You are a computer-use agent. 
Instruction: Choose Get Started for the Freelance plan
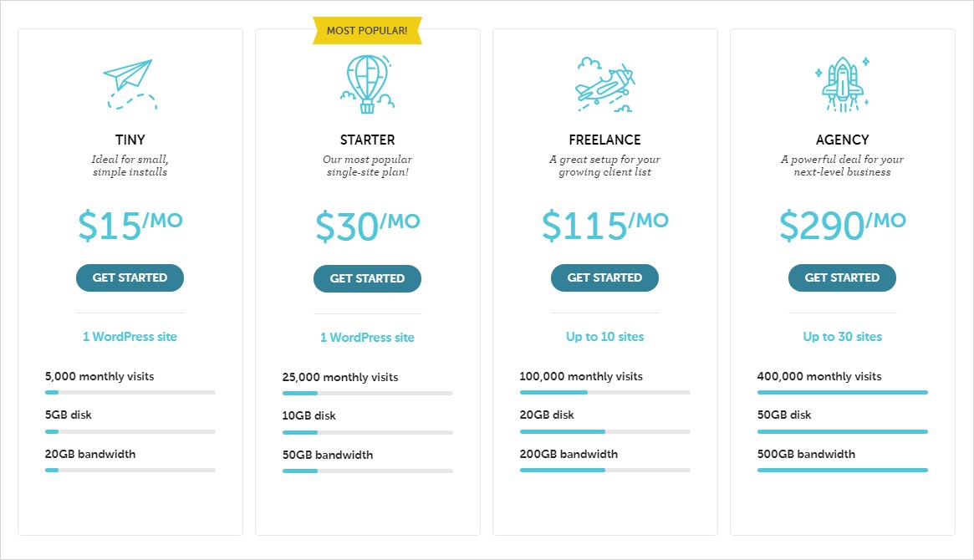tap(604, 277)
